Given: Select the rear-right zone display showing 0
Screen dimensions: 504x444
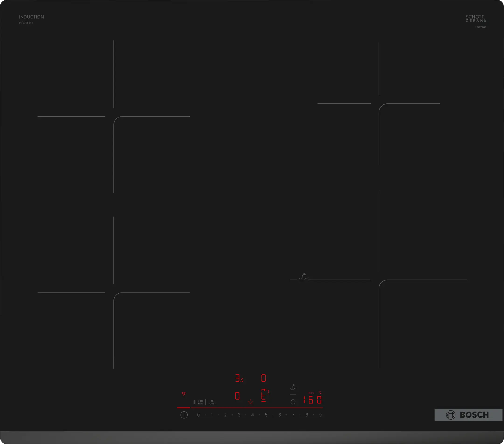Looking at the screenshot, I should point(264,378).
